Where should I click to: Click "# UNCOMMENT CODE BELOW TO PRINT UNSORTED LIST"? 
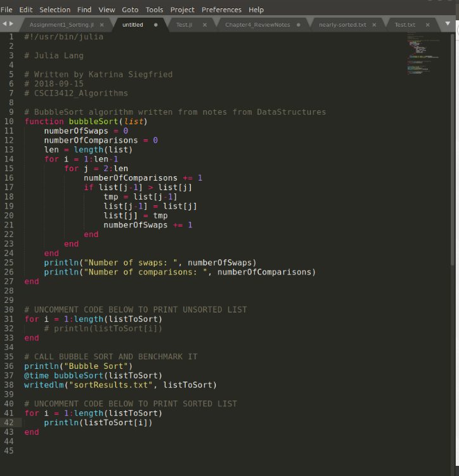click(x=136, y=310)
